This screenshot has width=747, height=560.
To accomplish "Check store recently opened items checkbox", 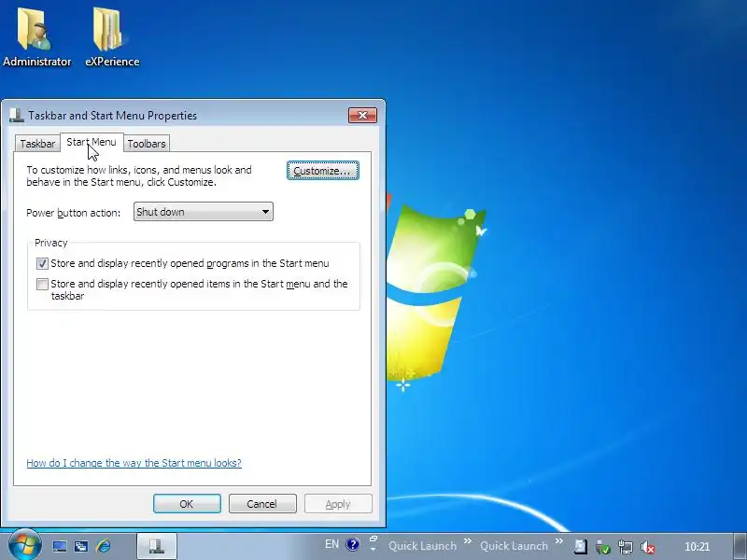I will tap(42, 285).
